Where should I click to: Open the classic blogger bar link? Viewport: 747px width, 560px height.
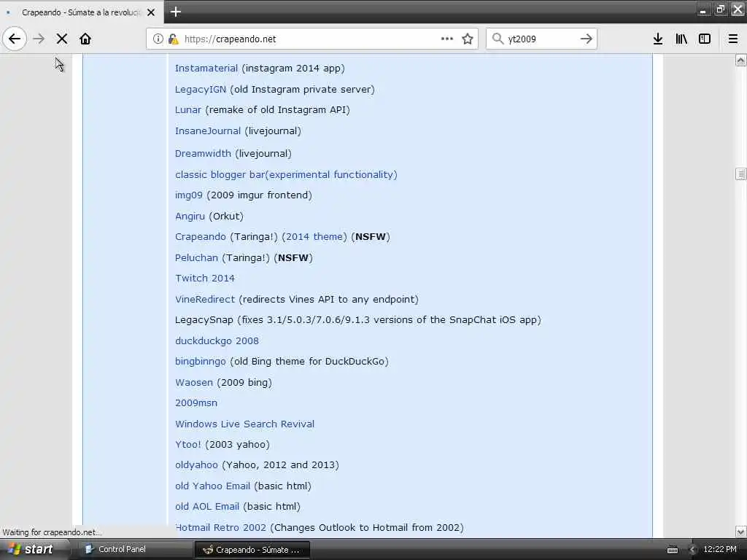point(286,174)
